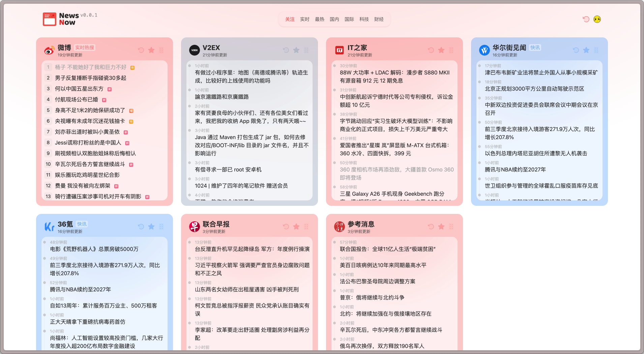644x354 pixels.
Task: Open IT之家 article about 漫步者 S880 MKII
Action: [395, 76]
